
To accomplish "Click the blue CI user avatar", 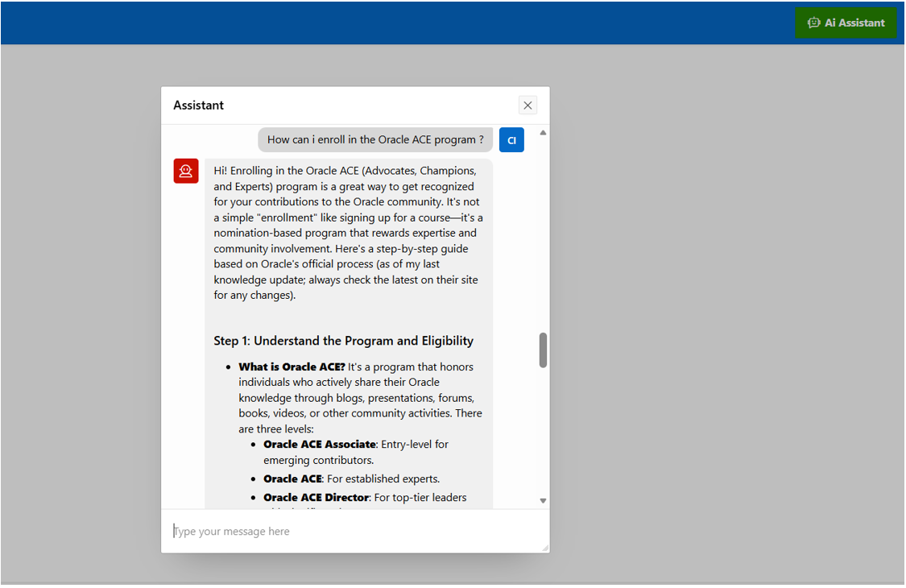I will [511, 139].
